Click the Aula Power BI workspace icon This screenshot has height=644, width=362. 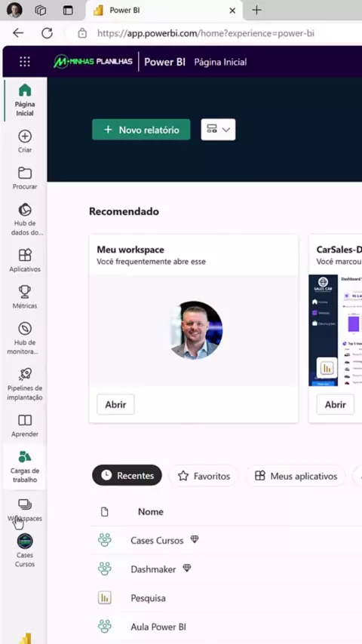pos(105,627)
